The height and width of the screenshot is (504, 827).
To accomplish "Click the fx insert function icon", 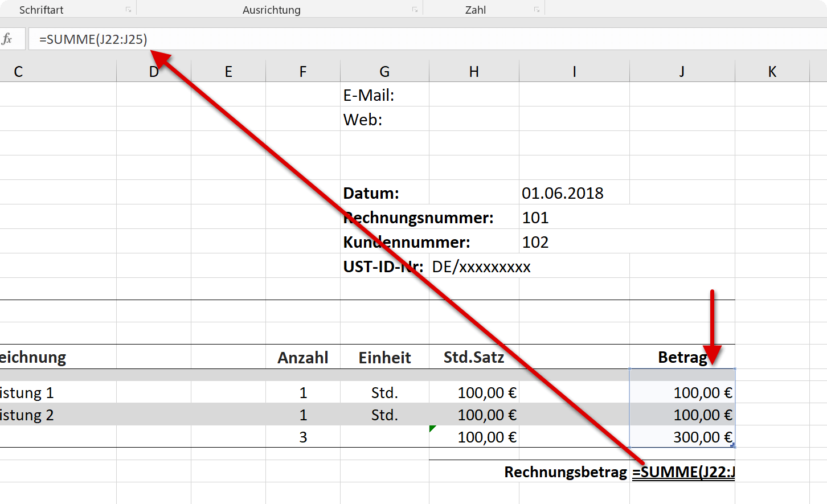I will pos(7,39).
